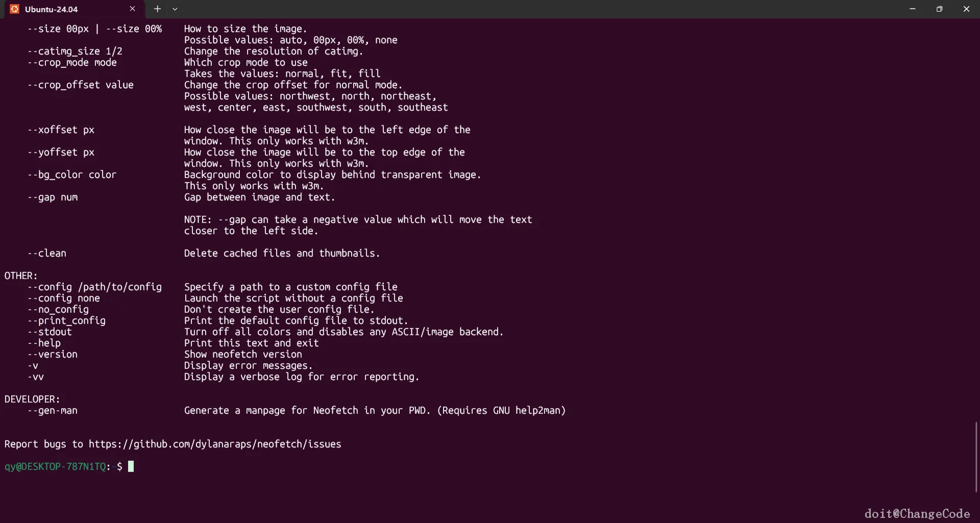Click the Ubuntu logo icon in the tab

click(14, 9)
